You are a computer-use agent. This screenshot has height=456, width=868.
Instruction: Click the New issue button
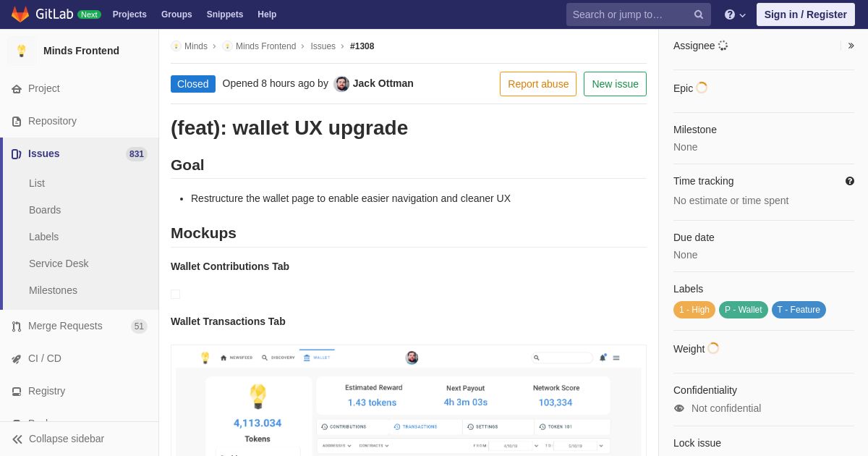615,84
